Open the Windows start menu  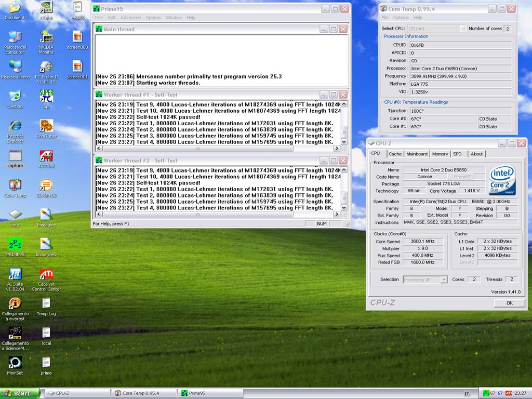pos(20,393)
